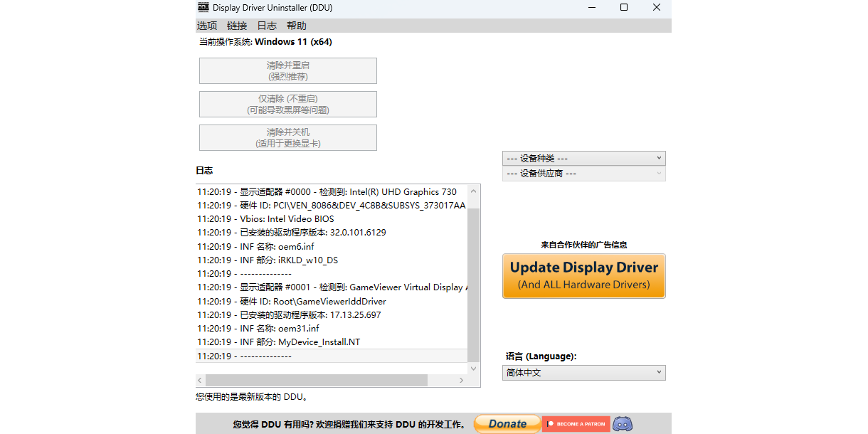Open the 日志 menu
This screenshot has width=868, height=434.
[267, 26]
